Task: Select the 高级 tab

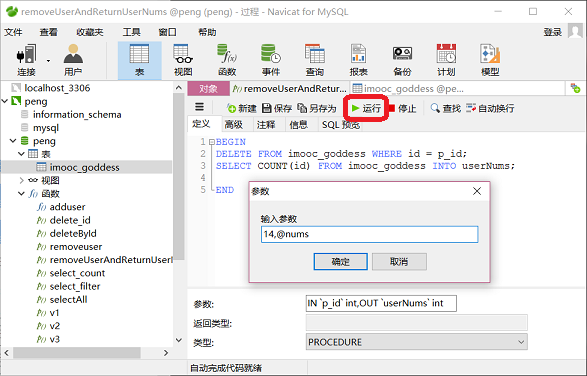Action: point(234,124)
